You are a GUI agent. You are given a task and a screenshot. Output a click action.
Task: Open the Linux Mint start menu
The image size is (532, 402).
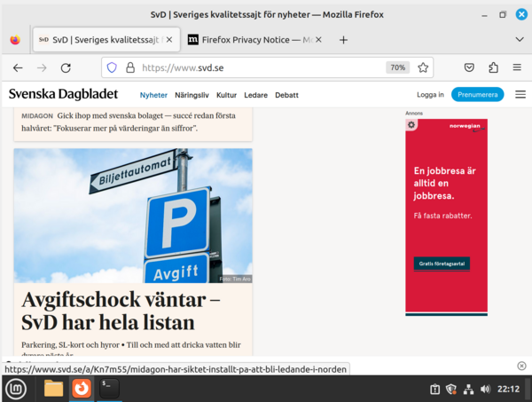16,389
